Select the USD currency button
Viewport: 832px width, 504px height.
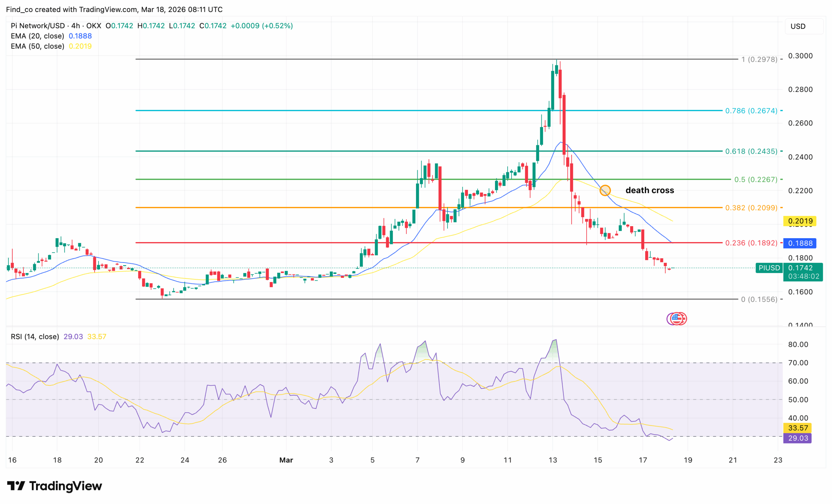[804, 26]
